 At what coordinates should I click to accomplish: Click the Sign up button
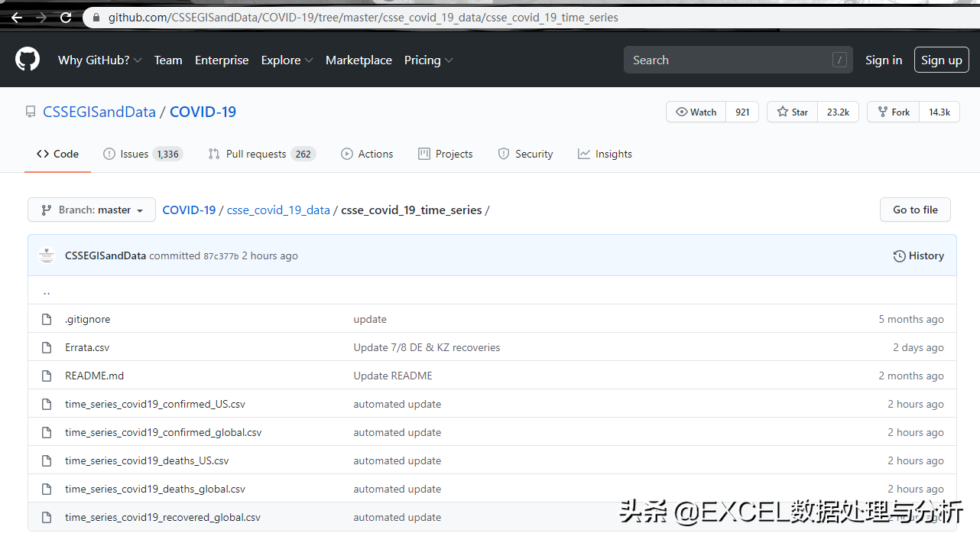tap(942, 60)
